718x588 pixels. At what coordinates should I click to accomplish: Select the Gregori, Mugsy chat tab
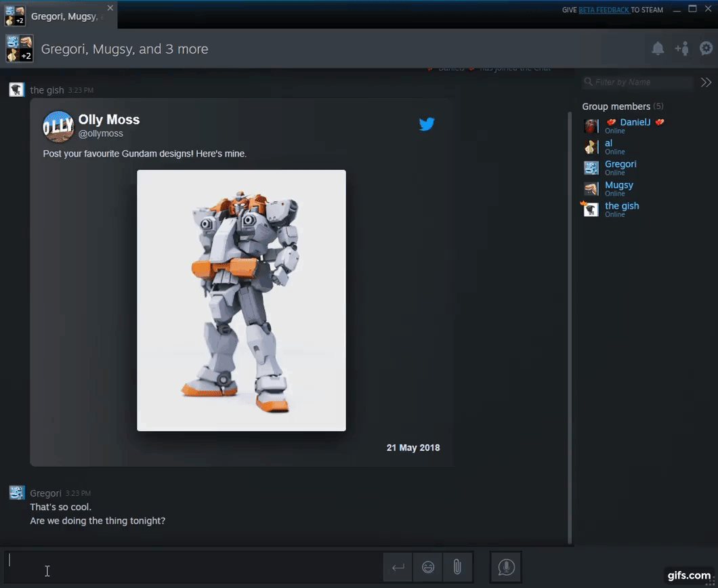[61, 16]
